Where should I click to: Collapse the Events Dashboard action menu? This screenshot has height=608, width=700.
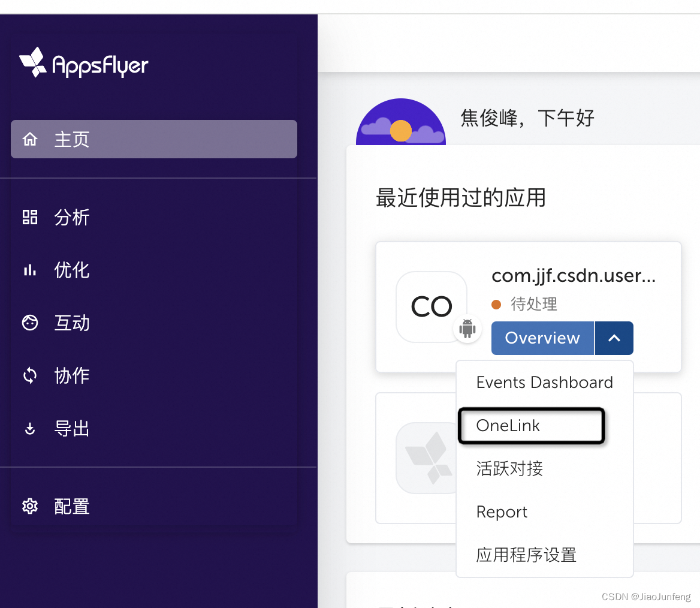pos(614,338)
